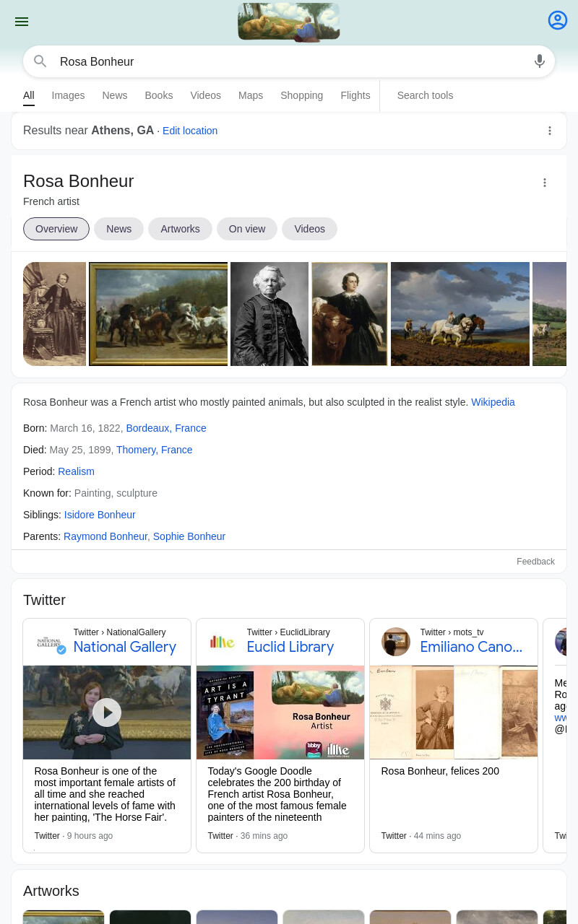Open Euclid Library Twitter logo
This screenshot has width=578, height=924.
click(x=223, y=642)
